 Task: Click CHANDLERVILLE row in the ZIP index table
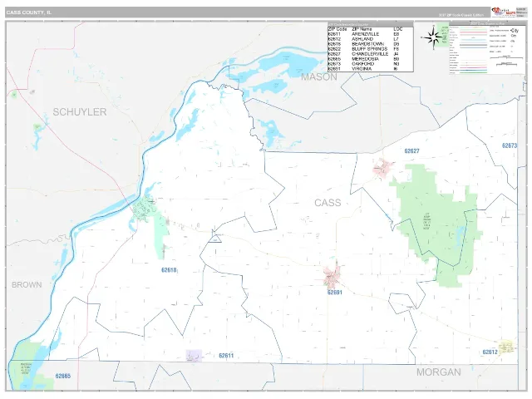(x=370, y=53)
